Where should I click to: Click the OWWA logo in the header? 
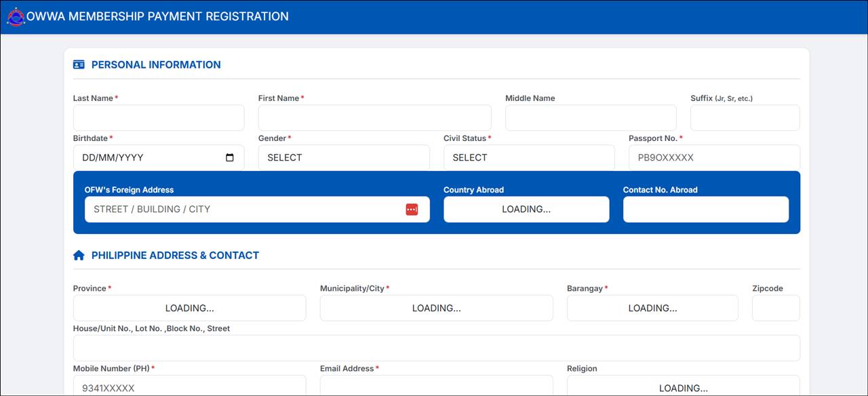(16, 17)
